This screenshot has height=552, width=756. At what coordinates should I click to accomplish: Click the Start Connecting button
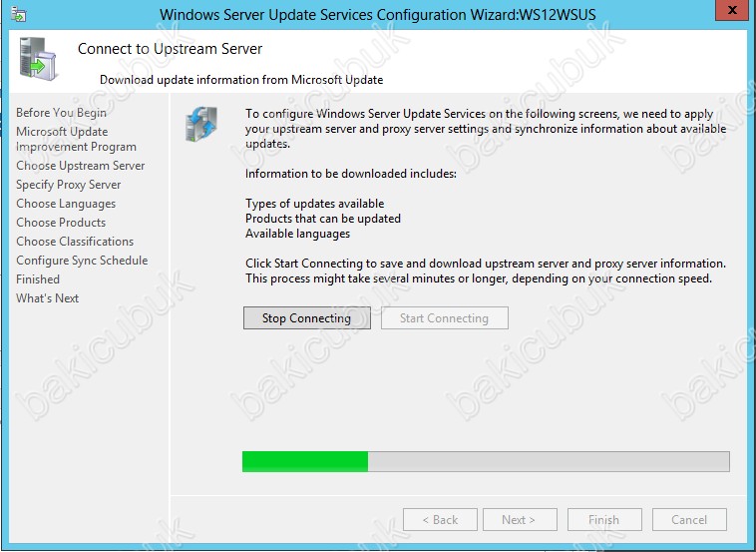tap(445, 318)
